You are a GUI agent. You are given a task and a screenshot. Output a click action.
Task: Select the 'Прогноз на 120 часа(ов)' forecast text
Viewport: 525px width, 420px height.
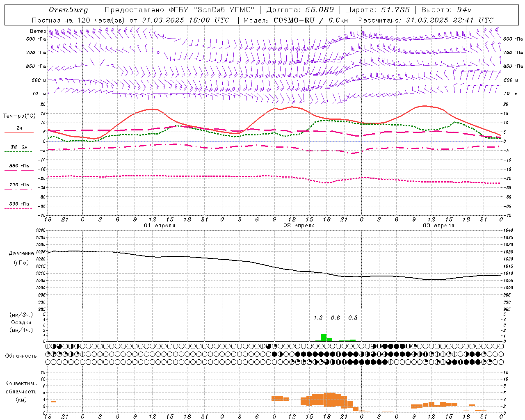(x=79, y=20)
